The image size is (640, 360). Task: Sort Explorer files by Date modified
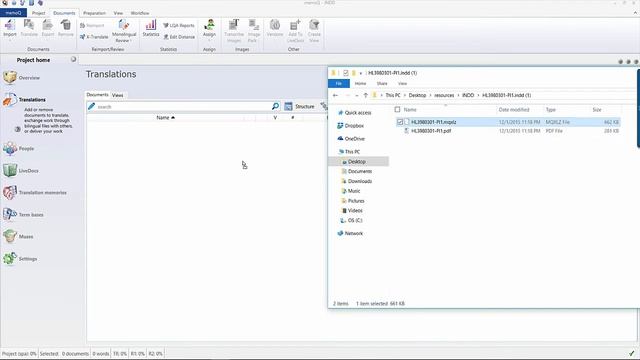[514, 110]
